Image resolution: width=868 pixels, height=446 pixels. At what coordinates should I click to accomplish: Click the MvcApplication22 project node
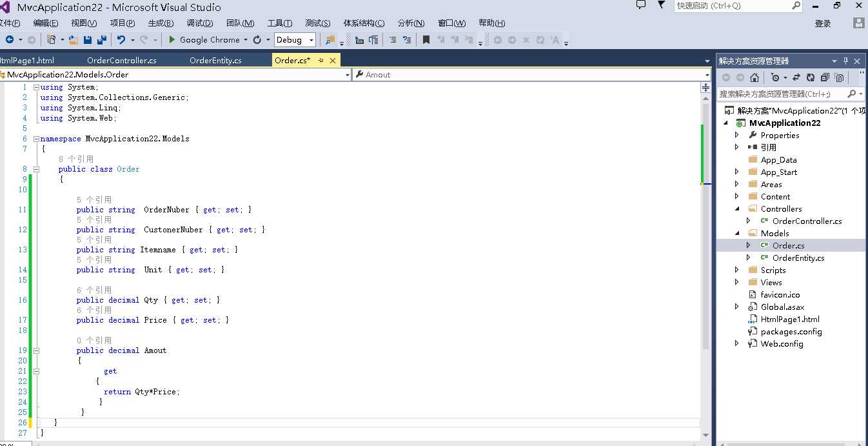[x=785, y=123]
